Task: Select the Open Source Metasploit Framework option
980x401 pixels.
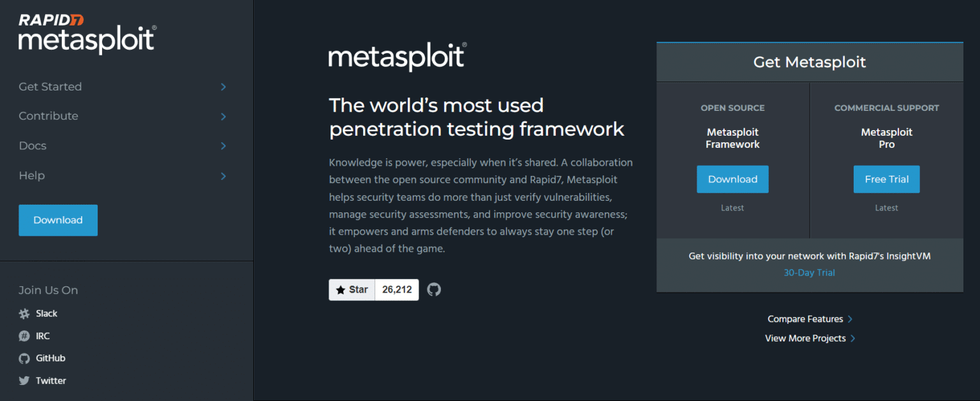Action: coord(732,138)
